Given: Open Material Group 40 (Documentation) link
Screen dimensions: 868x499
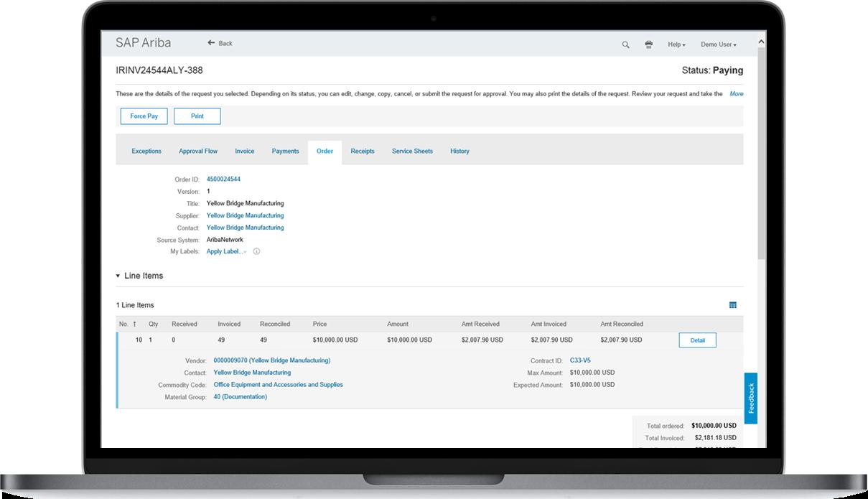Looking at the screenshot, I should 241,397.
